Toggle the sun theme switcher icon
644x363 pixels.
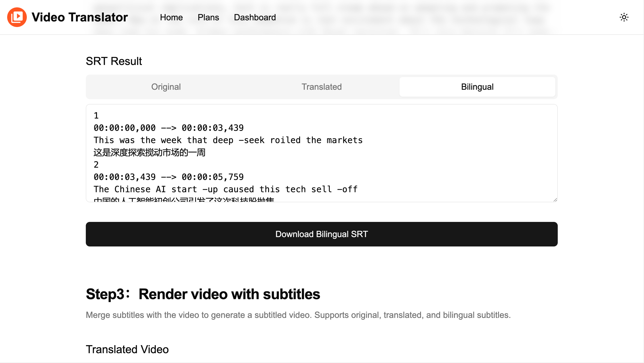click(x=624, y=17)
